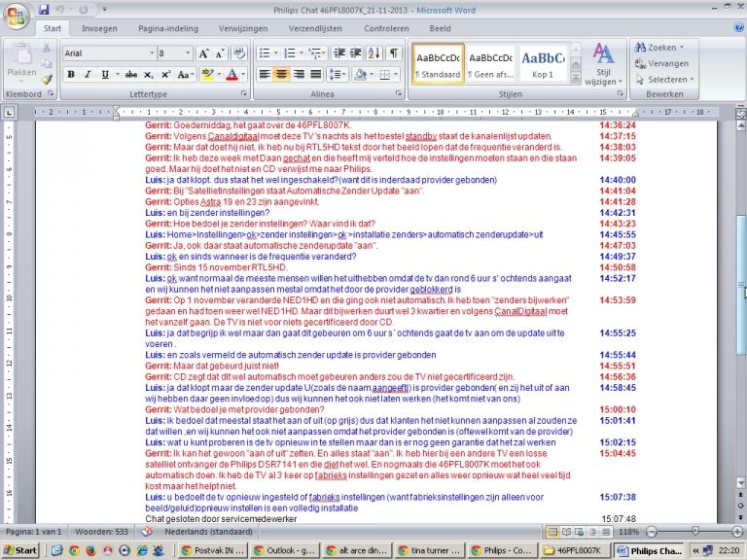This screenshot has height=560, width=747.
Task: Open Postvak IN taskbar window
Action: [x=213, y=550]
